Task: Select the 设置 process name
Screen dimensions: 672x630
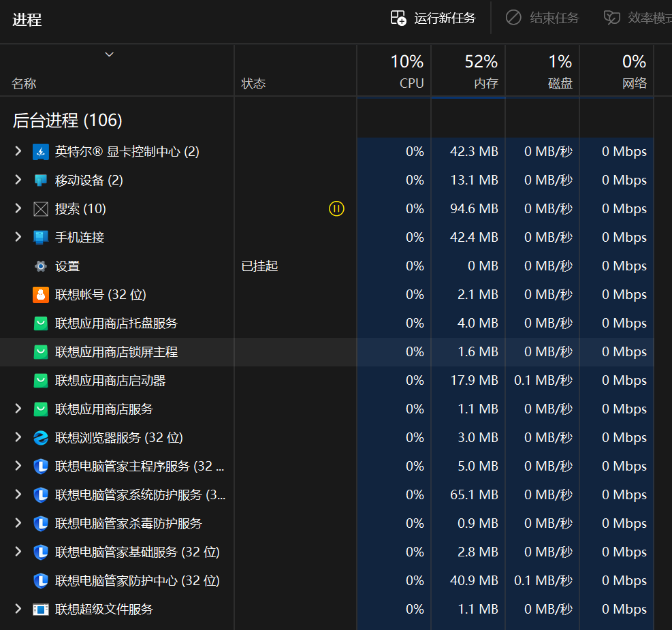Action: [67, 266]
